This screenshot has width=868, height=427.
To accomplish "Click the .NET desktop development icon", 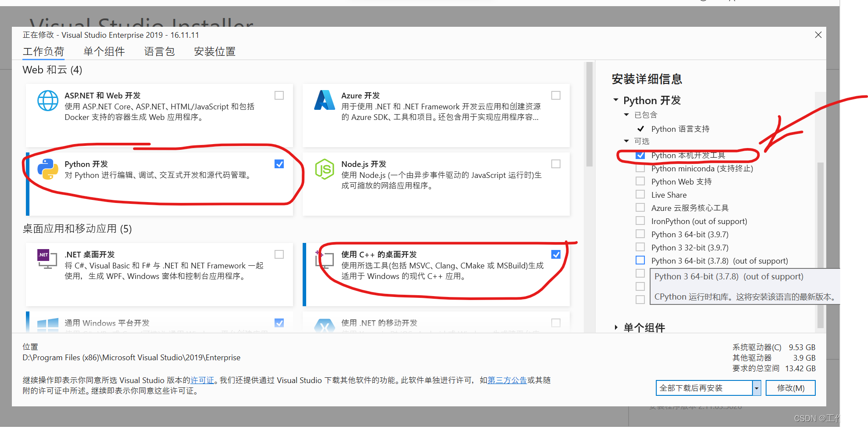I will point(47,259).
